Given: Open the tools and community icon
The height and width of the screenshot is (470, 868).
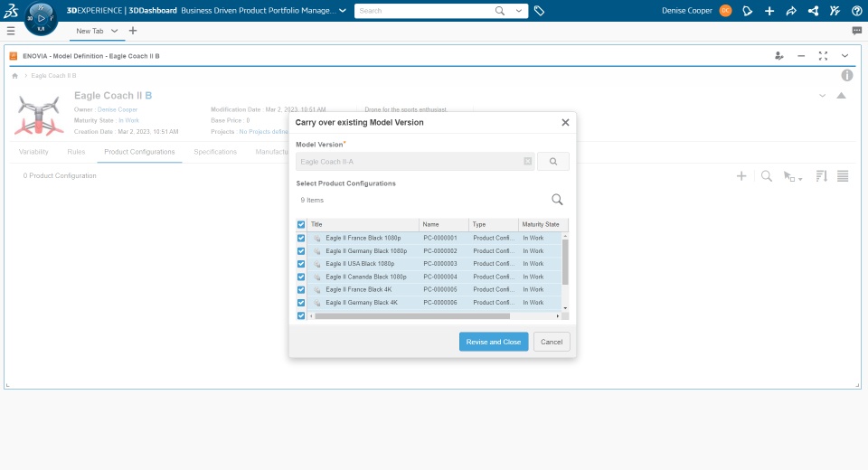Looking at the screenshot, I should [835, 11].
